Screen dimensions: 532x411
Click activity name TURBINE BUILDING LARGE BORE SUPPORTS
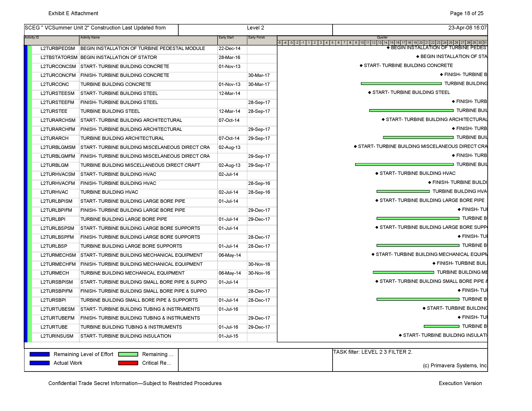pyautogui.click(x=131, y=246)
